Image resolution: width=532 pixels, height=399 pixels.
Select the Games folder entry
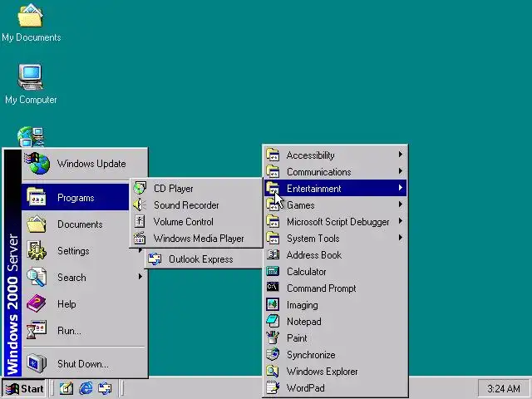point(335,205)
